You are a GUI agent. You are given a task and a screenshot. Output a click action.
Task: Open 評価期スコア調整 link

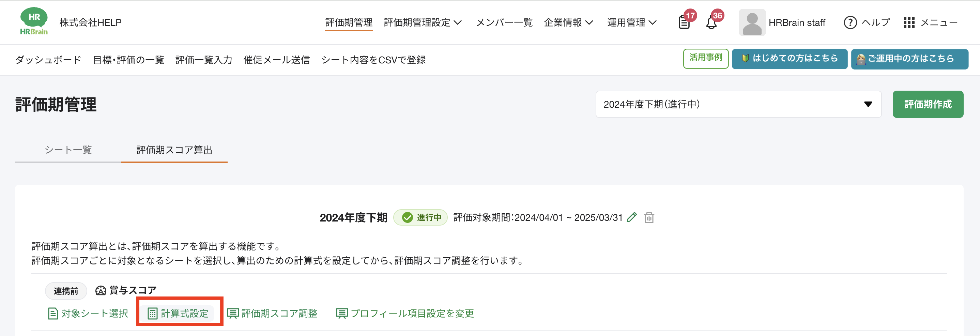(x=272, y=313)
